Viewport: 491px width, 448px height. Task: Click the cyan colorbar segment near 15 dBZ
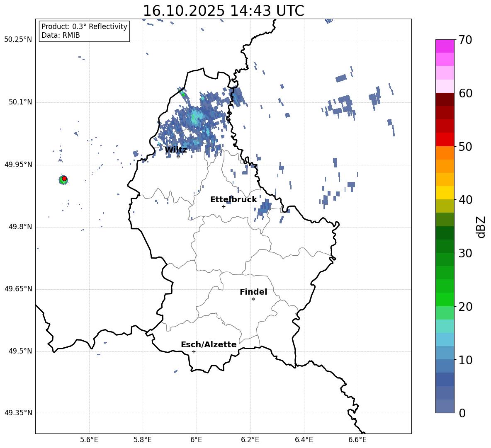pos(445,326)
